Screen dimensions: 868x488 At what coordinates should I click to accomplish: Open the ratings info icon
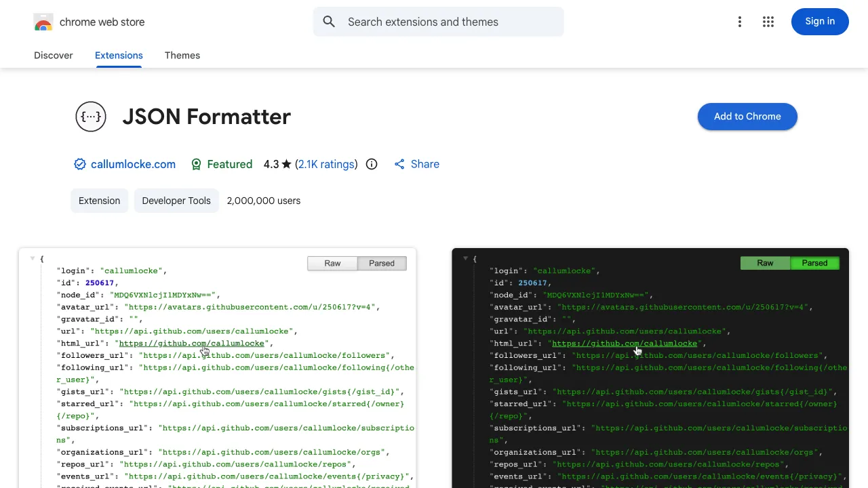pos(372,164)
